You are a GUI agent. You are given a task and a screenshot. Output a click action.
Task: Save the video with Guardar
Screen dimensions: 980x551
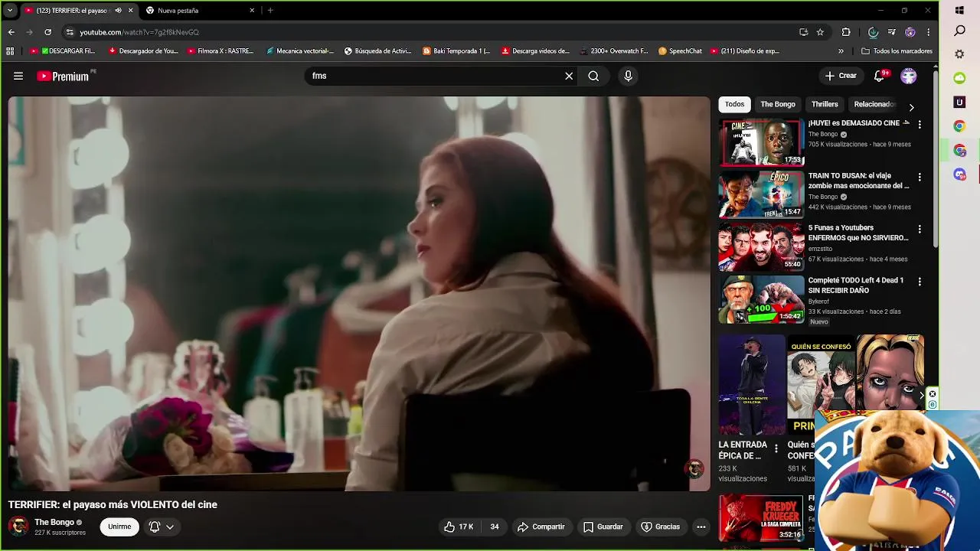603,527
